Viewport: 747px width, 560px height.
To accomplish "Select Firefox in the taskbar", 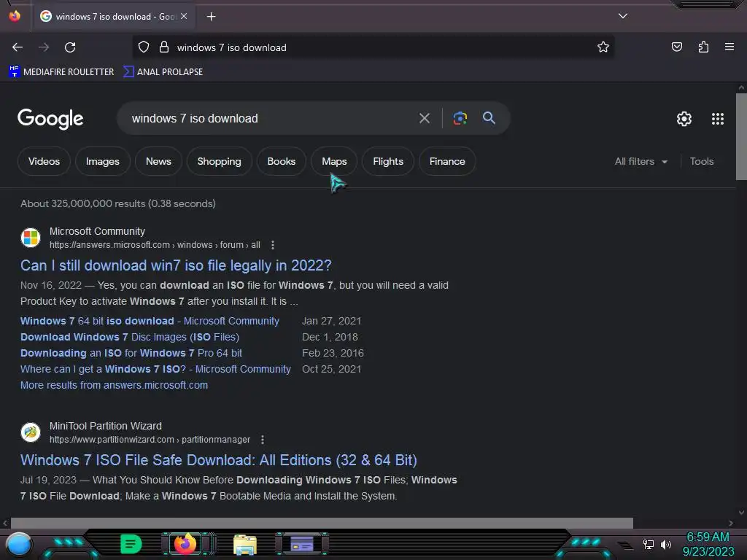I will (x=186, y=544).
